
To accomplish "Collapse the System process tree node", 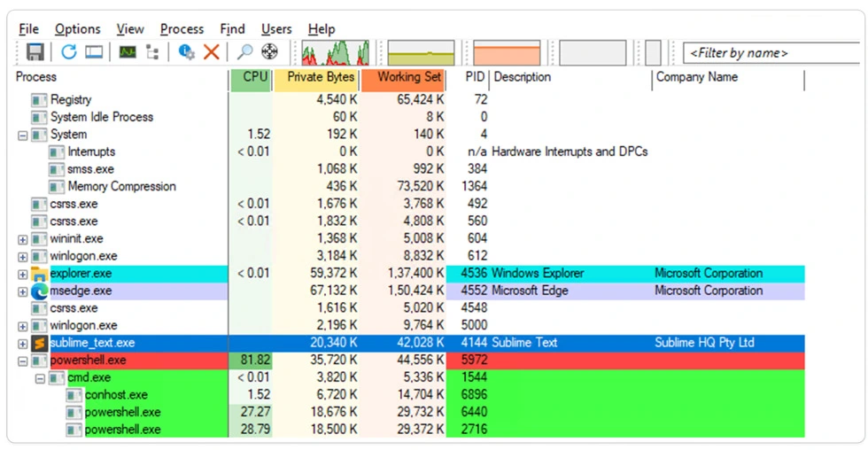I will point(23,135).
